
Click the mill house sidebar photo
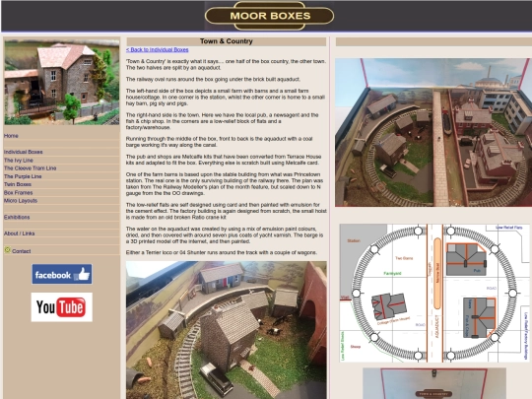(62, 82)
